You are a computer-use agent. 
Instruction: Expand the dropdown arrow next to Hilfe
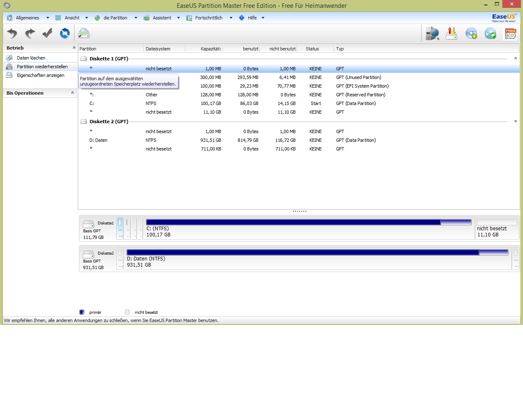coord(263,18)
